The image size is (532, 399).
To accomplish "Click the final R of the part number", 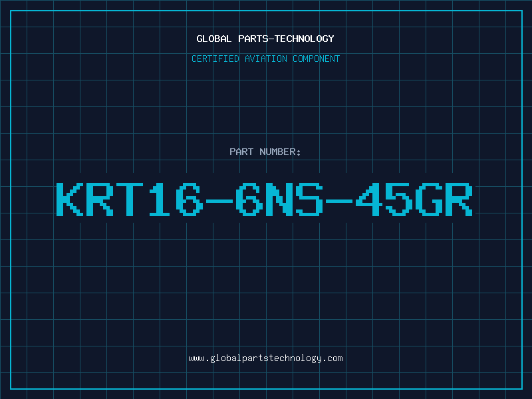I will (x=459, y=199).
